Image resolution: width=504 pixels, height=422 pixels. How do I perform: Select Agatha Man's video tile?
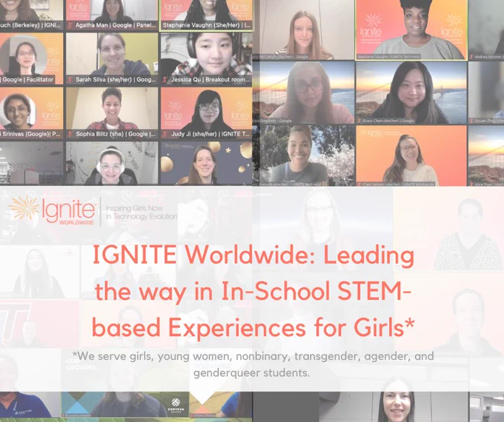point(112,15)
